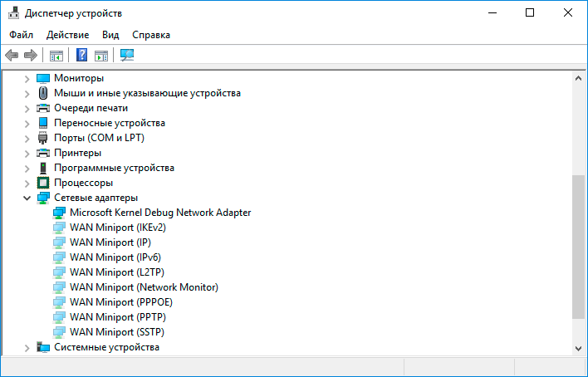Click the Forward arrow toolbar icon

(x=31, y=55)
